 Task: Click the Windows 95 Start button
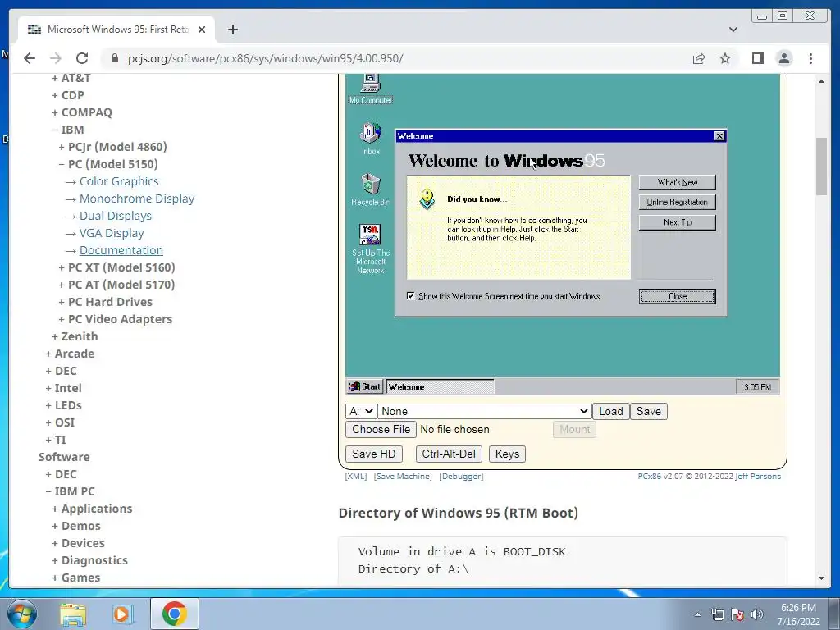364,387
